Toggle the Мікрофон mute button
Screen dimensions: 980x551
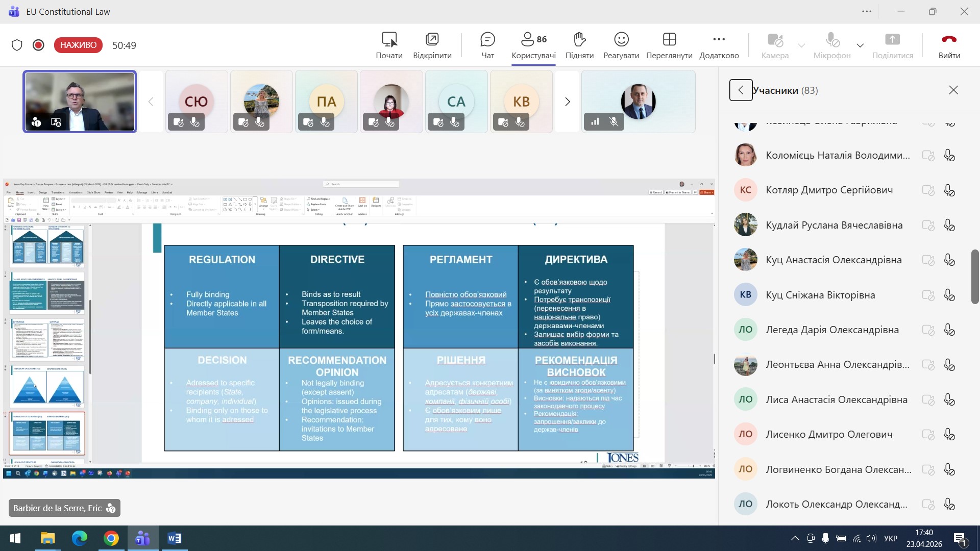point(831,45)
